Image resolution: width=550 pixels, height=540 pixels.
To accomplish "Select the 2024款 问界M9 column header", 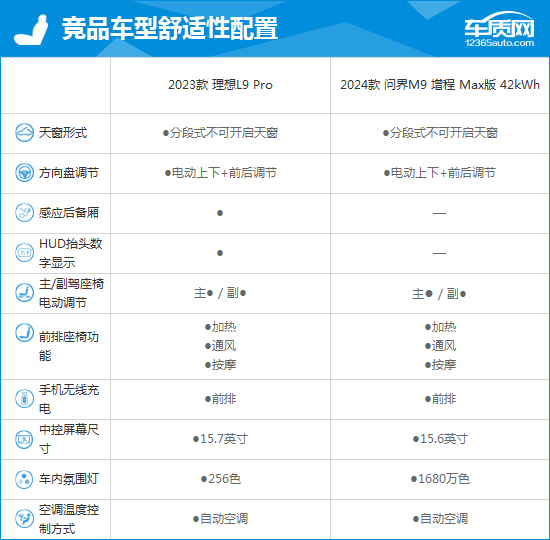I will pyautogui.click(x=440, y=85).
